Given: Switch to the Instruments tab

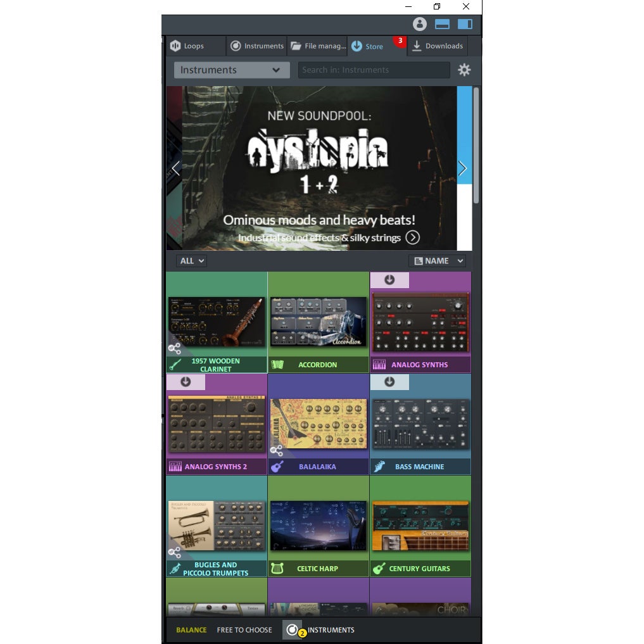Looking at the screenshot, I should coord(256,46).
